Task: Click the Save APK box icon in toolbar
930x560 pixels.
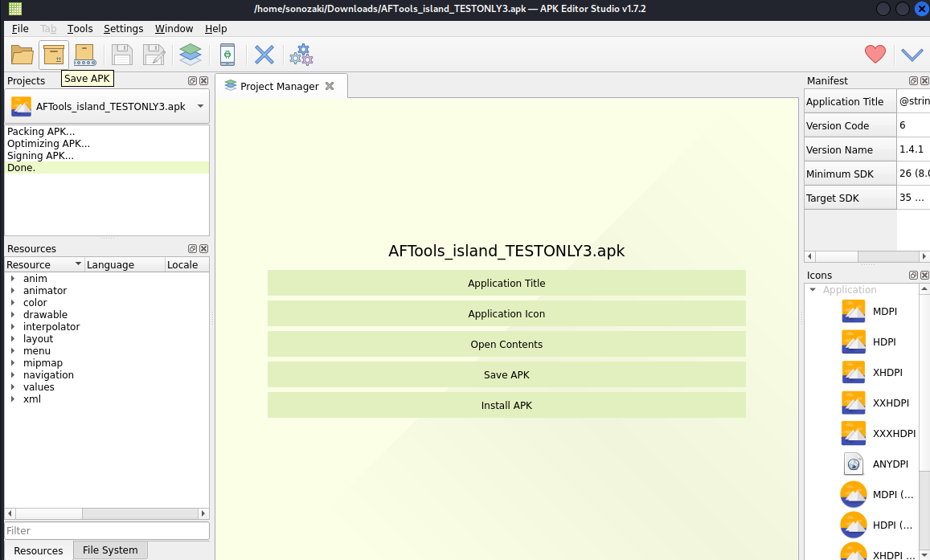Action: tap(53, 55)
